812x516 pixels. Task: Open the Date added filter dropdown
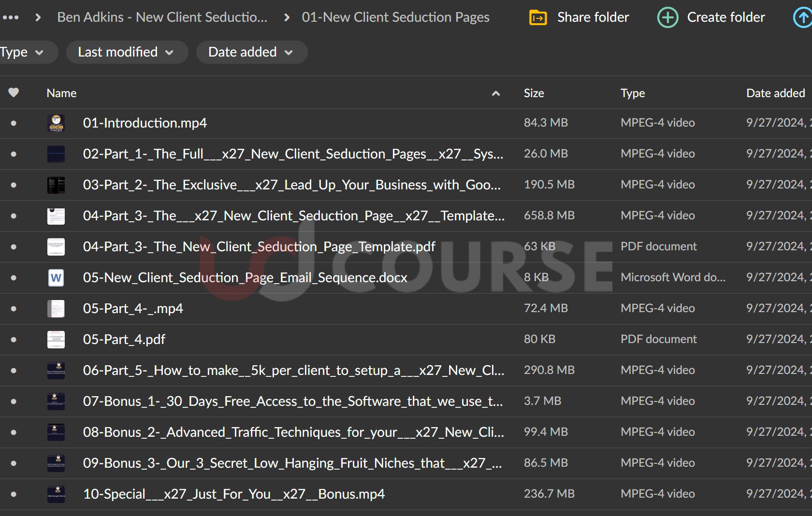(251, 52)
